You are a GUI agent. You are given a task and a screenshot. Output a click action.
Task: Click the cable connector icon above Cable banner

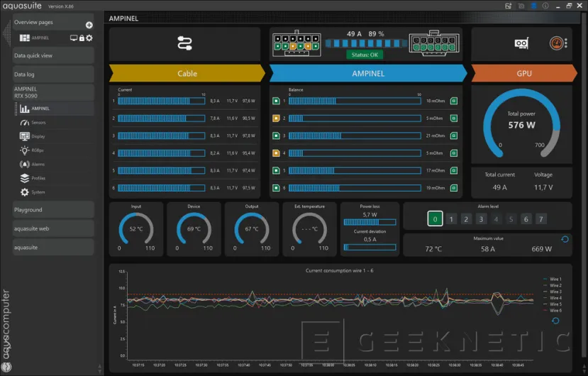coord(185,44)
